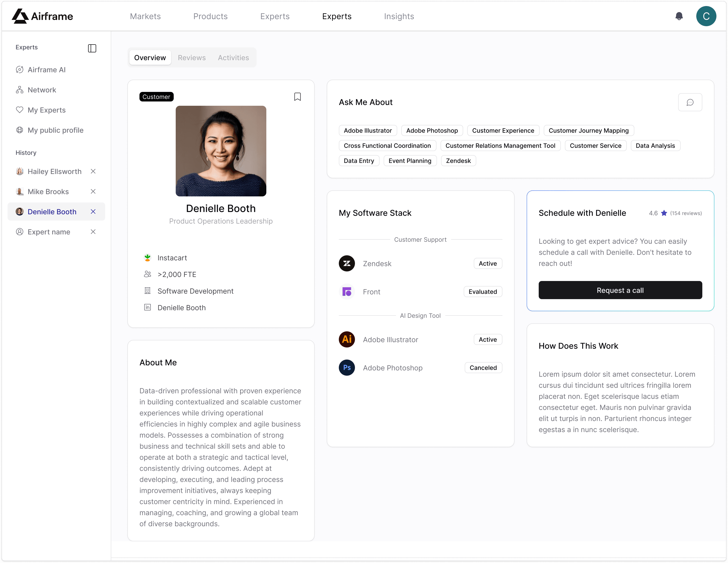Viewport: 728px width, 563px height.
Task: Click the Adobe Illustrator app icon
Action: 347,339
